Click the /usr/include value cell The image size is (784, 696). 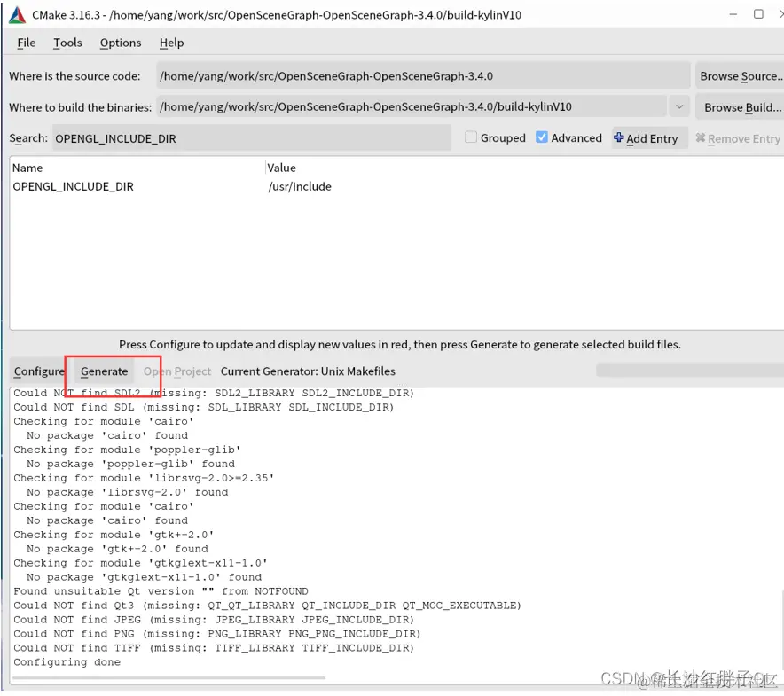click(x=300, y=186)
